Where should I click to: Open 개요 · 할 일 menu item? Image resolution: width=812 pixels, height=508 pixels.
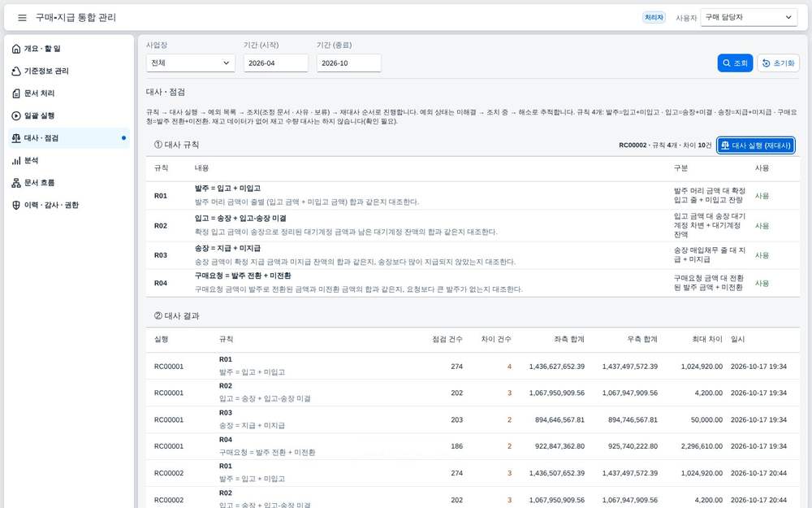click(x=69, y=49)
